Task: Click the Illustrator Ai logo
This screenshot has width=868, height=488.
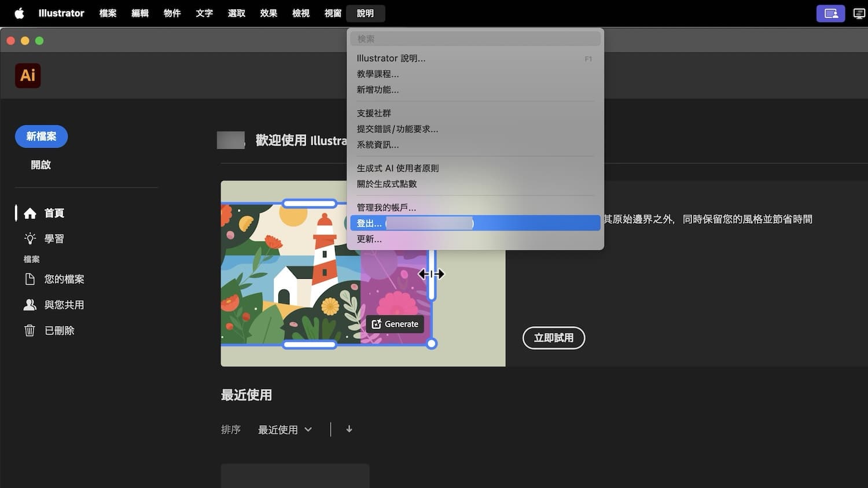Action: [27, 75]
